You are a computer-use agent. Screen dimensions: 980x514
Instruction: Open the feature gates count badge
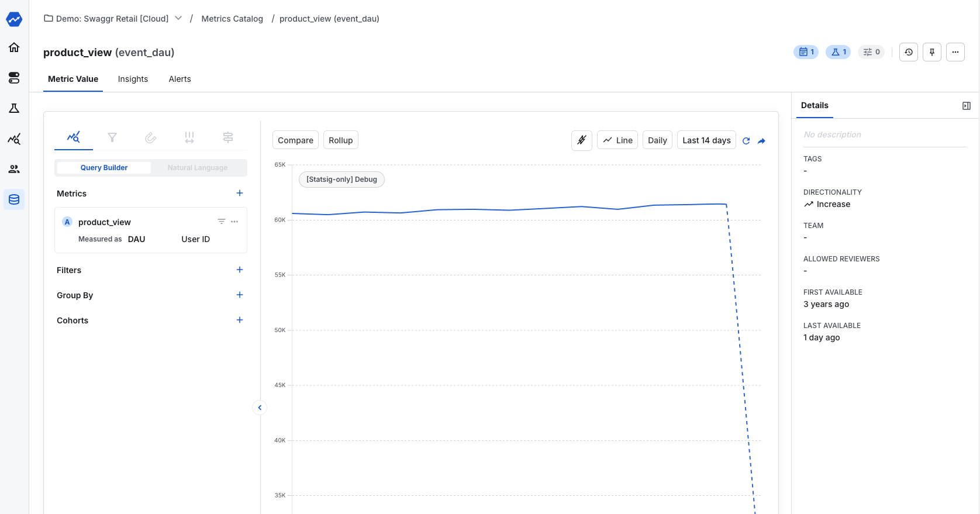(806, 52)
